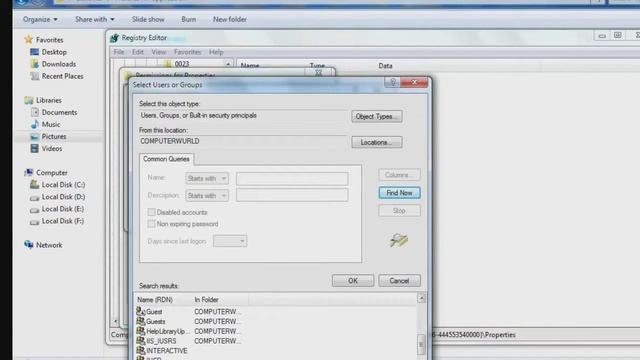640x360 pixels.
Task: Select the Pictures library icon
Action: [35, 136]
